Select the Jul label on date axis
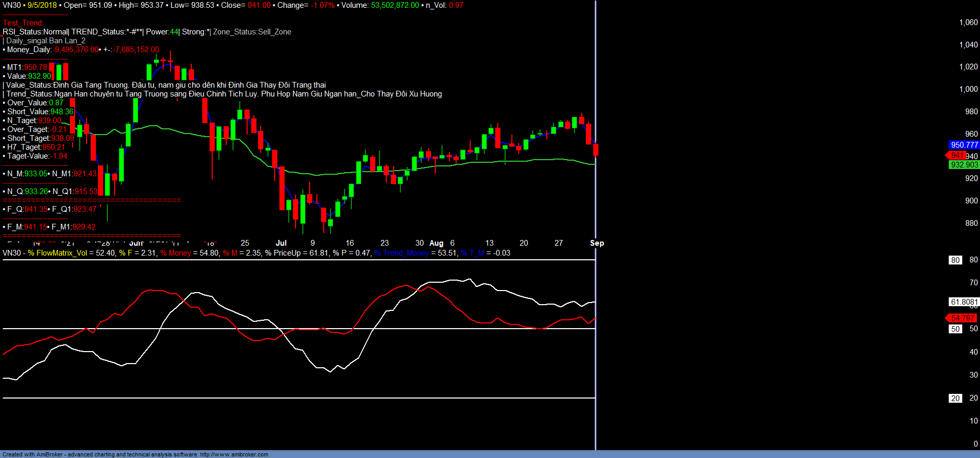 coord(281,243)
